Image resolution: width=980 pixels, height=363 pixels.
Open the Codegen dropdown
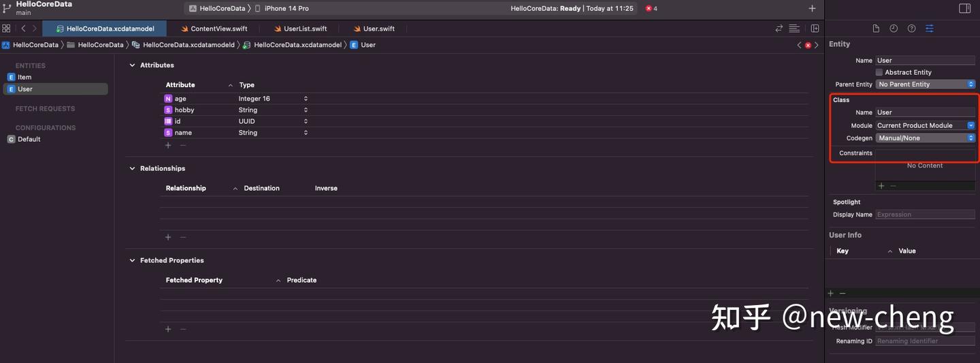tap(925, 138)
